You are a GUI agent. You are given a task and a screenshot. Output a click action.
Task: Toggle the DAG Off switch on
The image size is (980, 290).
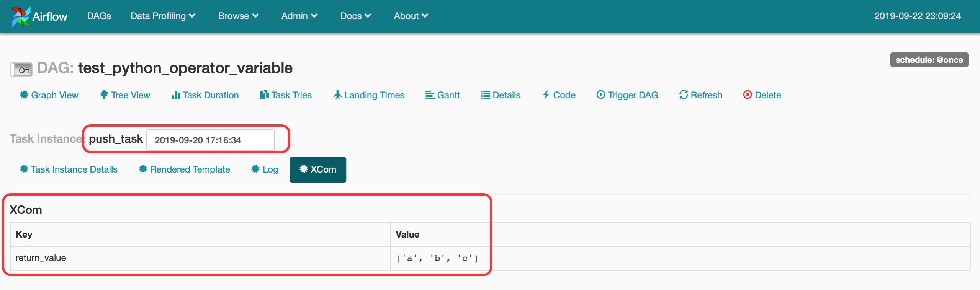tap(21, 70)
